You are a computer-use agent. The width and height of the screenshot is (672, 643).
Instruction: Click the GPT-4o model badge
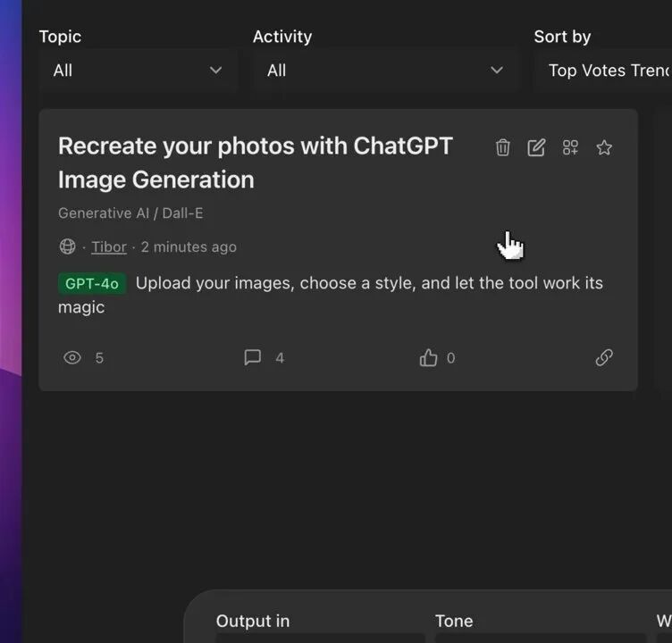[92, 284]
